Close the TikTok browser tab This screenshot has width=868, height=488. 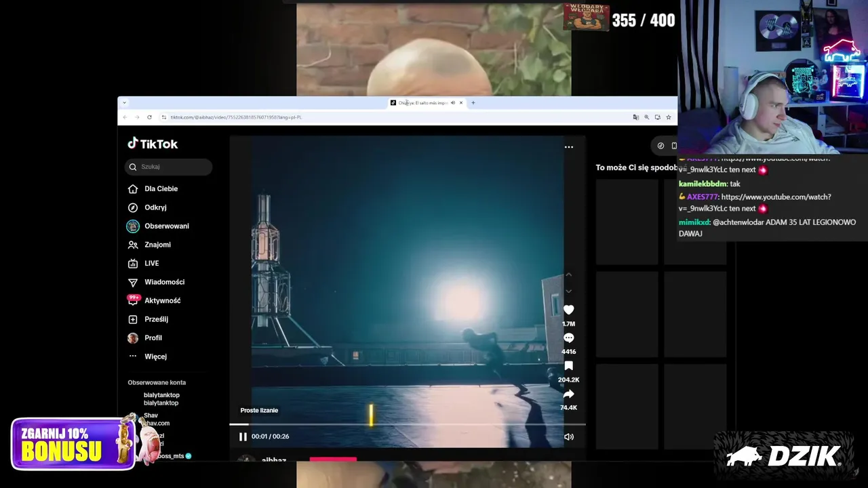point(460,103)
